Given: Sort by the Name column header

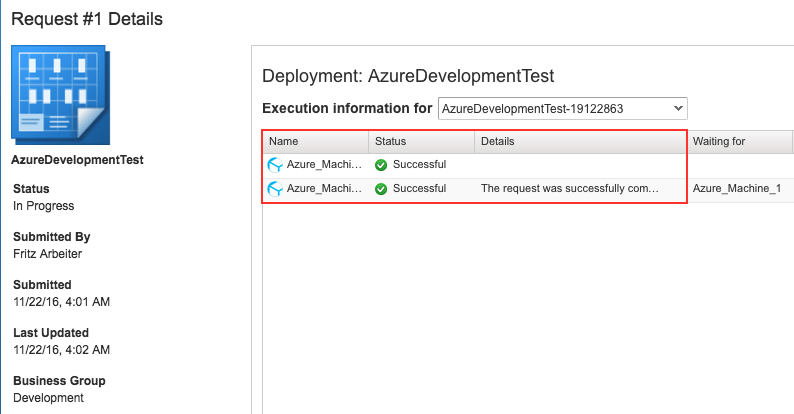Looking at the screenshot, I should [x=315, y=142].
